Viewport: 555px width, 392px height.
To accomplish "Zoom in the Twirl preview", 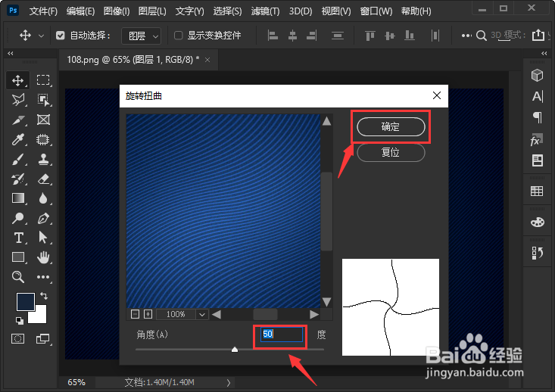I will (x=148, y=314).
